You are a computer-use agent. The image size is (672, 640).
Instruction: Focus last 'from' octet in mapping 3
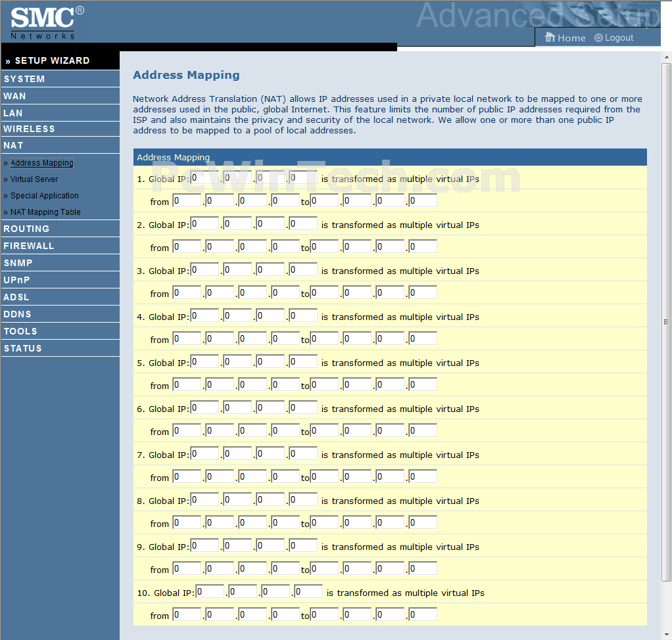285,292
